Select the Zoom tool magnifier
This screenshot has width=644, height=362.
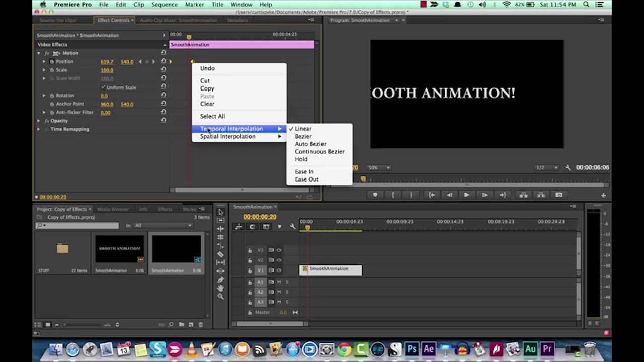(220, 297)
